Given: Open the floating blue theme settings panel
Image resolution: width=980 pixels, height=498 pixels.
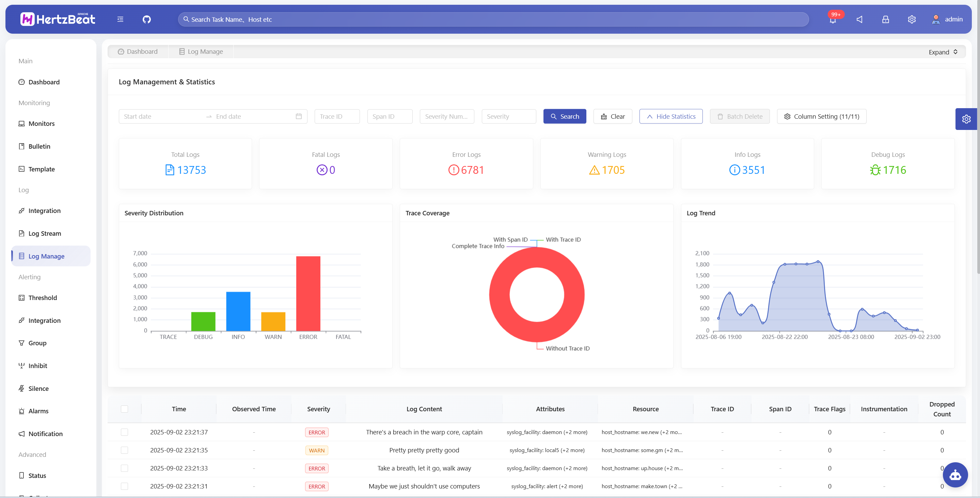Looking at the screenshot, I should tap(966, 119).
